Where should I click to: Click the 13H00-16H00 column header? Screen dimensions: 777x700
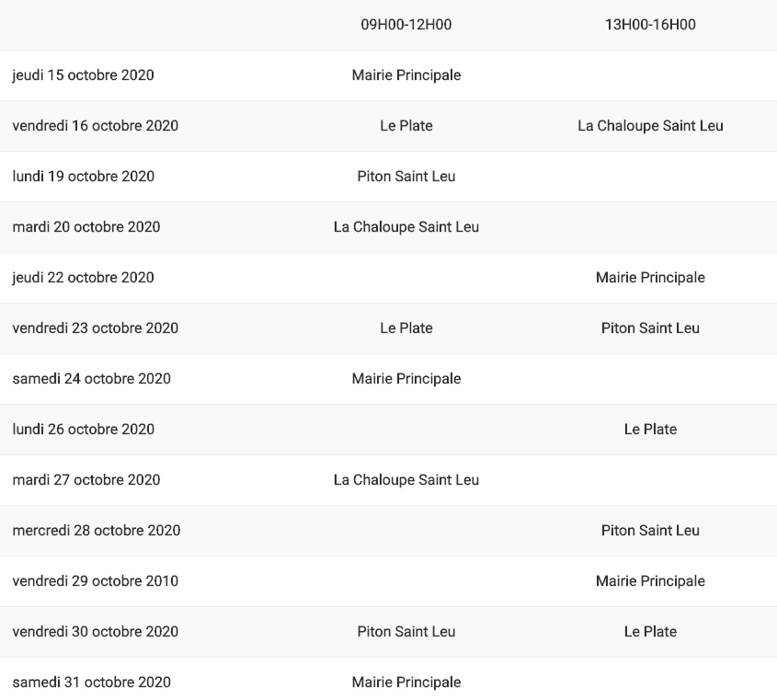click(650, 25)
